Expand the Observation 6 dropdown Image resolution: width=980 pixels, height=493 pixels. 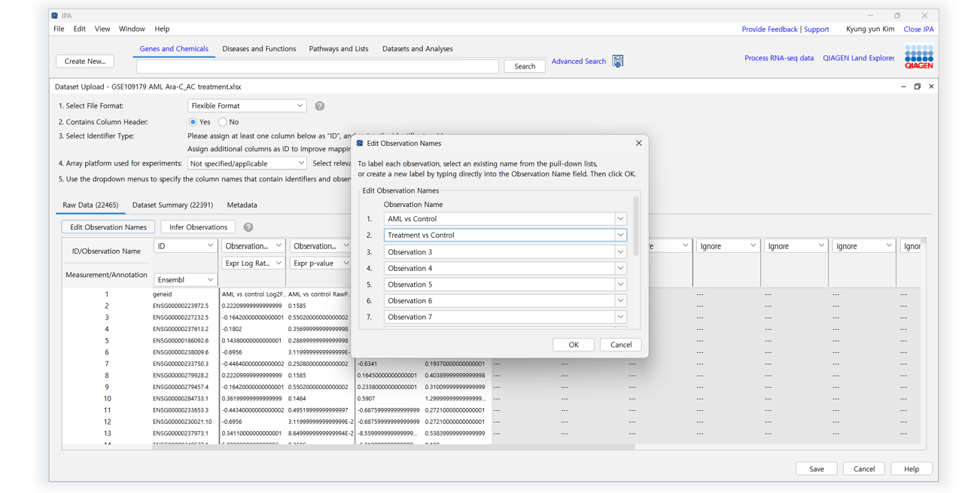[620, 301]
